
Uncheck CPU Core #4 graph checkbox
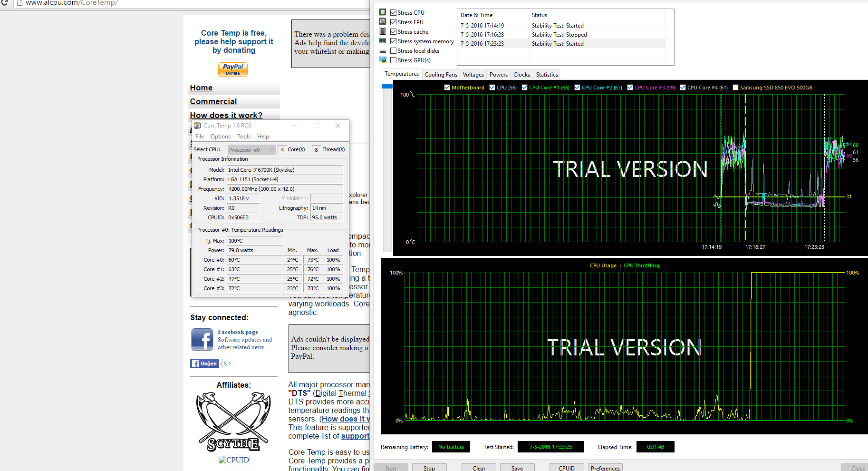[x=683, y=88]
